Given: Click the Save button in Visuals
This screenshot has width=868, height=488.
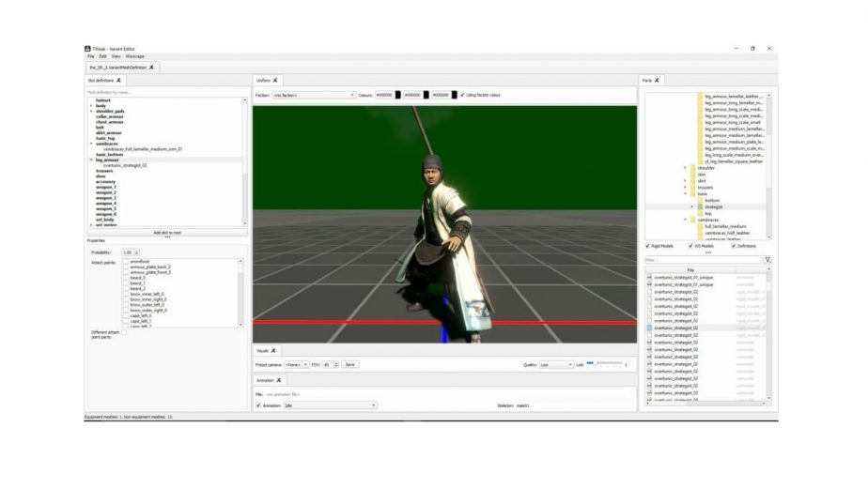Looking at the screenshot, I should pos(349,365).
